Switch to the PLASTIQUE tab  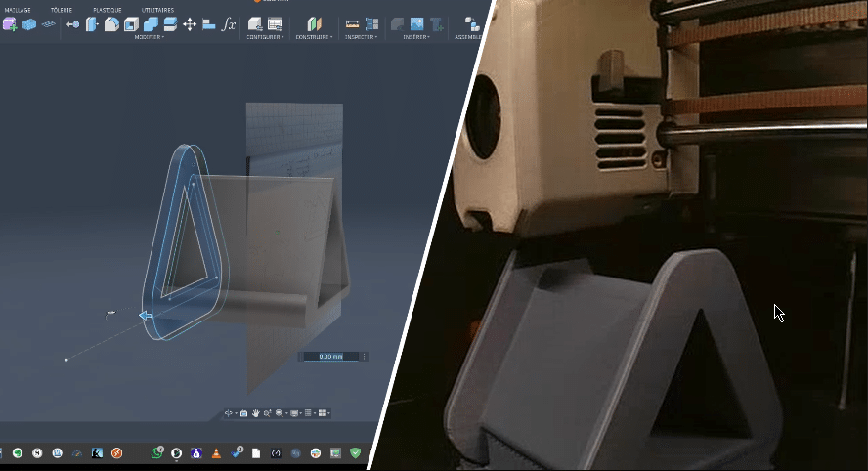107,10
